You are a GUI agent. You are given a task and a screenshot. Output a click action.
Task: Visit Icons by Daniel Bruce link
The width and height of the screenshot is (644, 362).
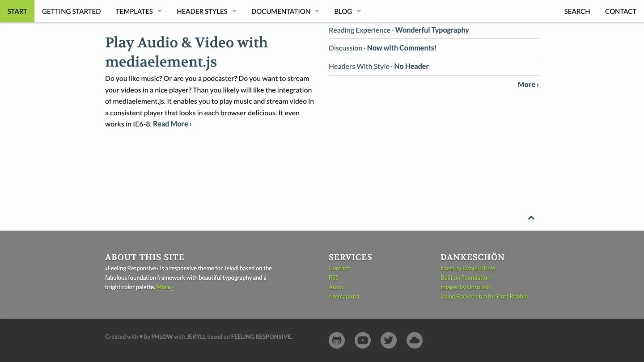[x=468, y=268]
